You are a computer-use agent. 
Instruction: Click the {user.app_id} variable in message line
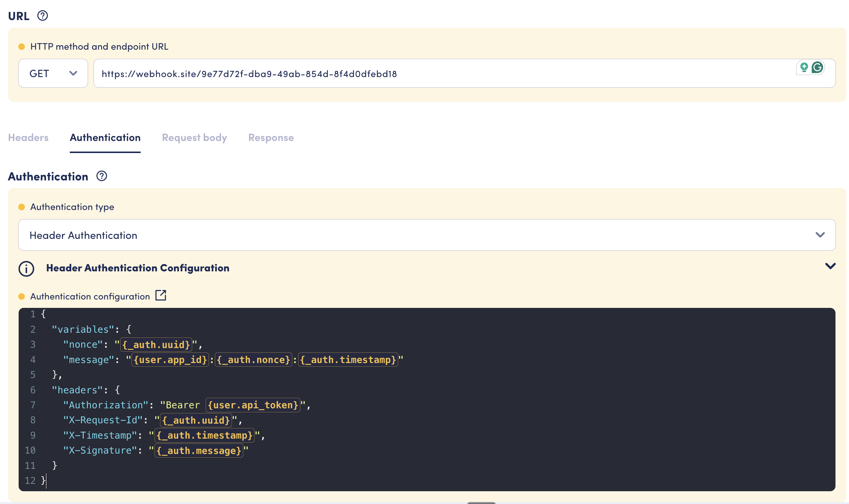(170, 360)
